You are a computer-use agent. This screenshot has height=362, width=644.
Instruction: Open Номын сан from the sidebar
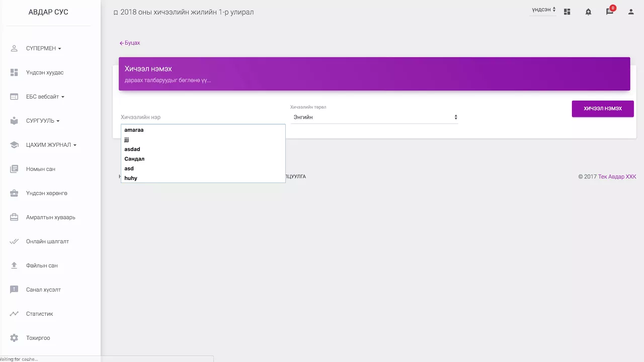click(41, 169)
